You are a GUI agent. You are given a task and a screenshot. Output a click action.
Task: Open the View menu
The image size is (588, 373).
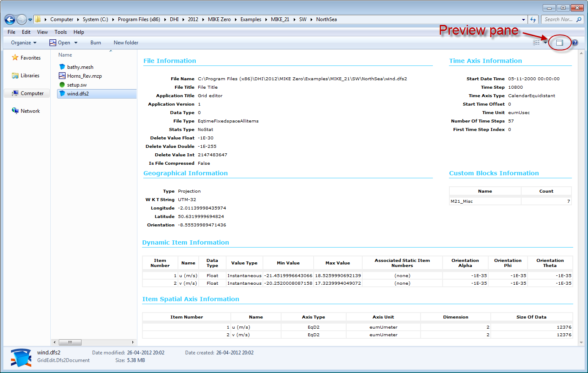tap(42, 32)
